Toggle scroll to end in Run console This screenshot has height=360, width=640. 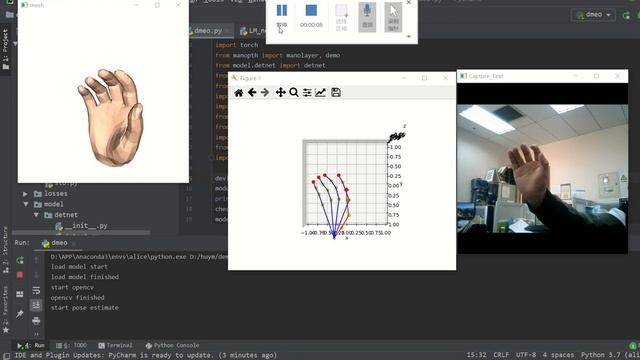36,305
